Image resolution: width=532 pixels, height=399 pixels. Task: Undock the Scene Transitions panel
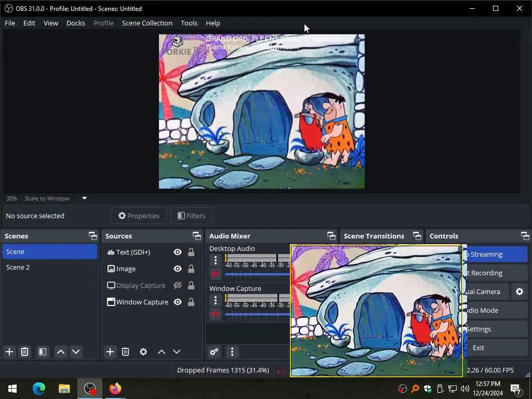click(x=417, y=236)
